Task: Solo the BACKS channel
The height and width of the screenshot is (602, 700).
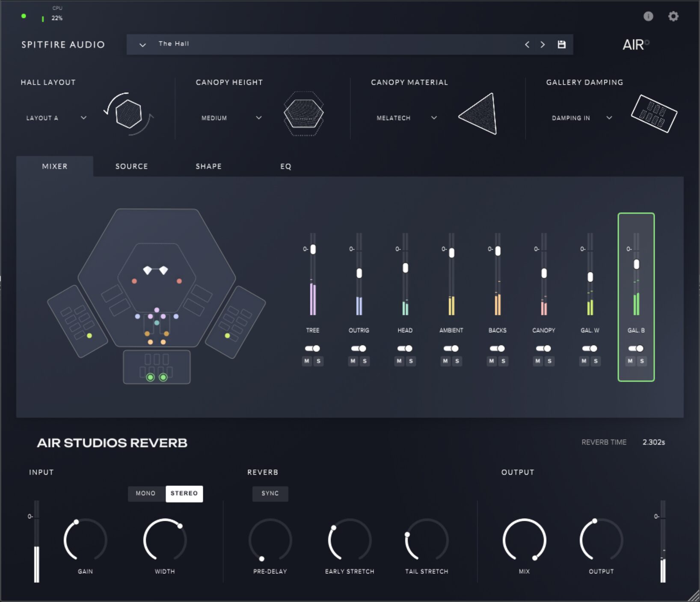Action: click(x=503, y=361)
